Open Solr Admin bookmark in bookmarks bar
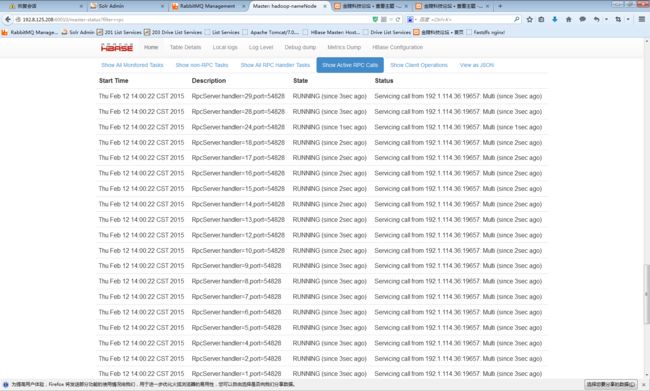The image size is (650, 391). point(78,32)
